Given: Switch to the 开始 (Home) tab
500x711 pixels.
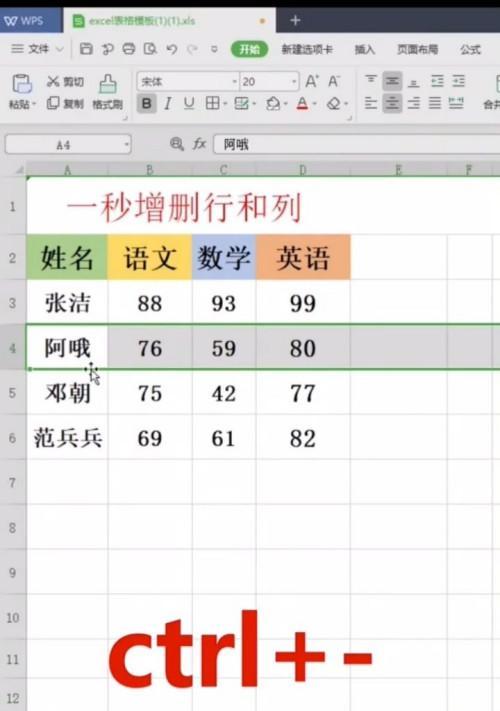Looking at the screenshot, I should (x=249, y=49).
